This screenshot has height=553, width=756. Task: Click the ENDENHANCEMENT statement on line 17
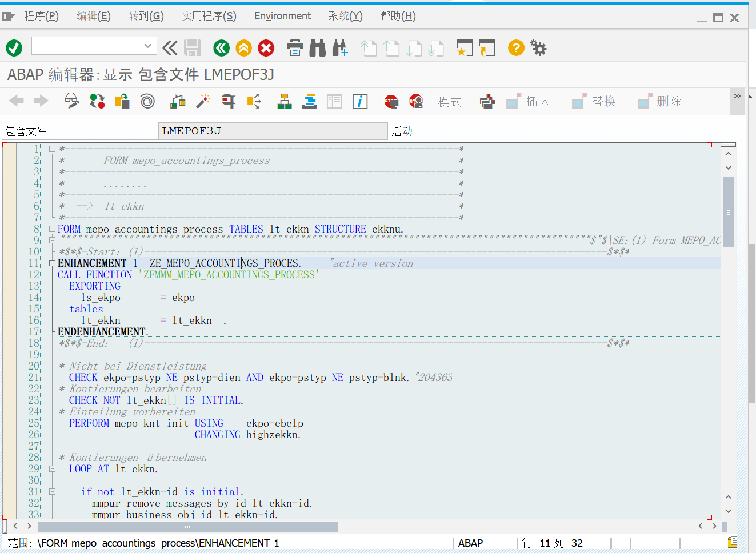(x=103, y=332)
